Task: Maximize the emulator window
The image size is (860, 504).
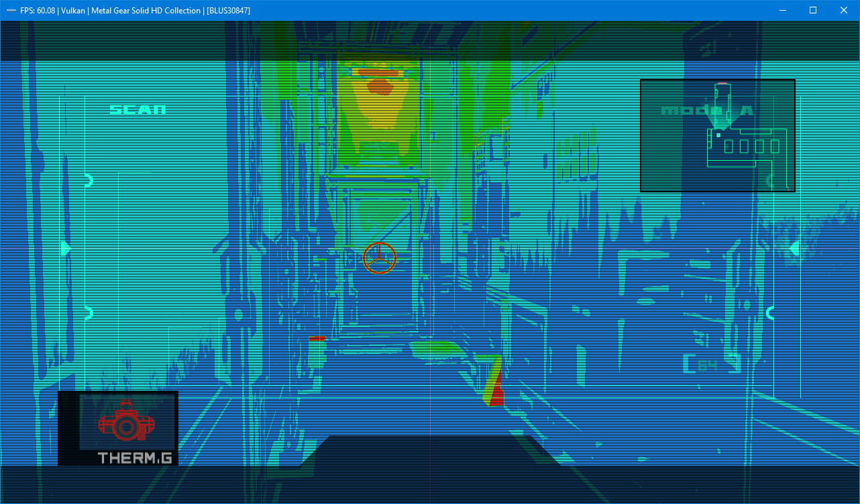Action: point(813,10)
